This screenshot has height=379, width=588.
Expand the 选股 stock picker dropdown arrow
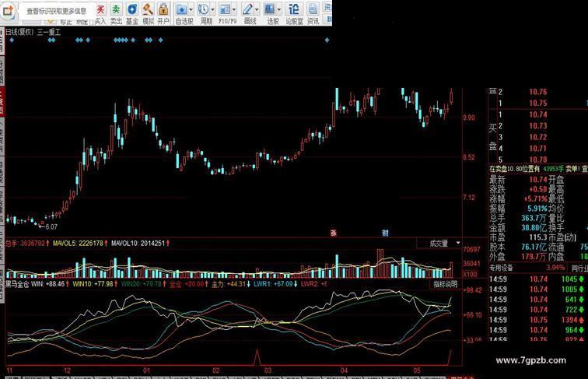pos(280,9)
